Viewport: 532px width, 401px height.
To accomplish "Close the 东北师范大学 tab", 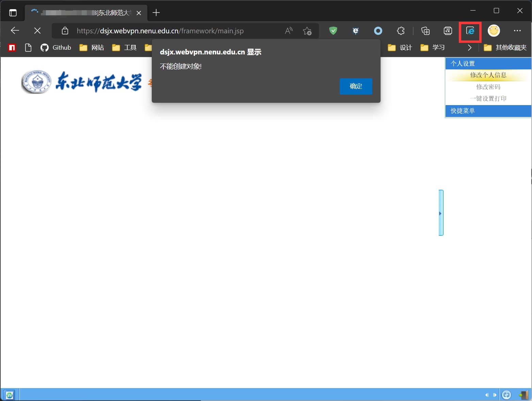I will (139, 13).
